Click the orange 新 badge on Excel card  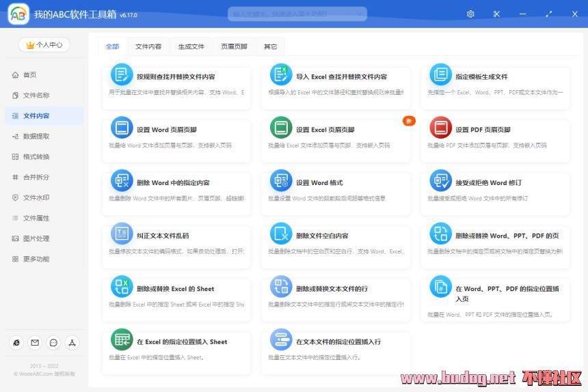click(x=409, y=121)
